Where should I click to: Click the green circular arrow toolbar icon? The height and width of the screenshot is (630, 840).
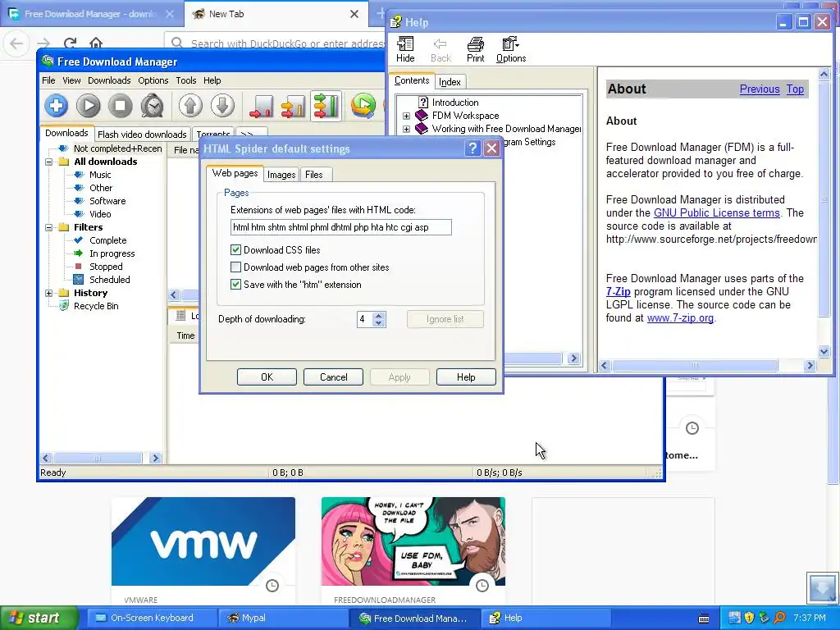coord(363,106)
